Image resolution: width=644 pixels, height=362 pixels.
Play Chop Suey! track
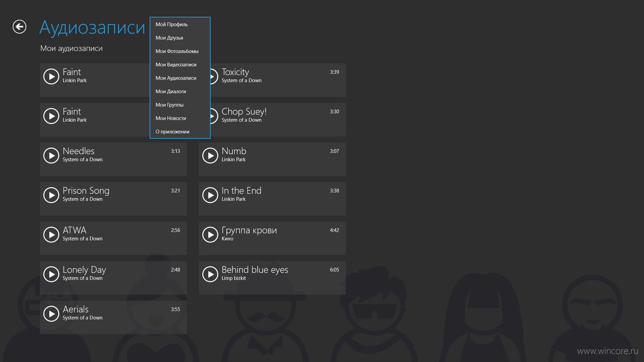click(214, 116)
